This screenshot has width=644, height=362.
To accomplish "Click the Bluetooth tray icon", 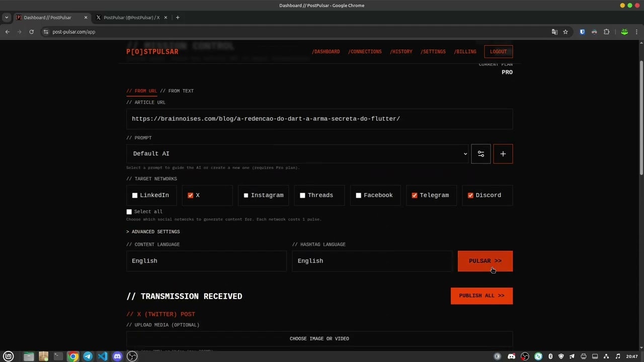I will 550,356.
